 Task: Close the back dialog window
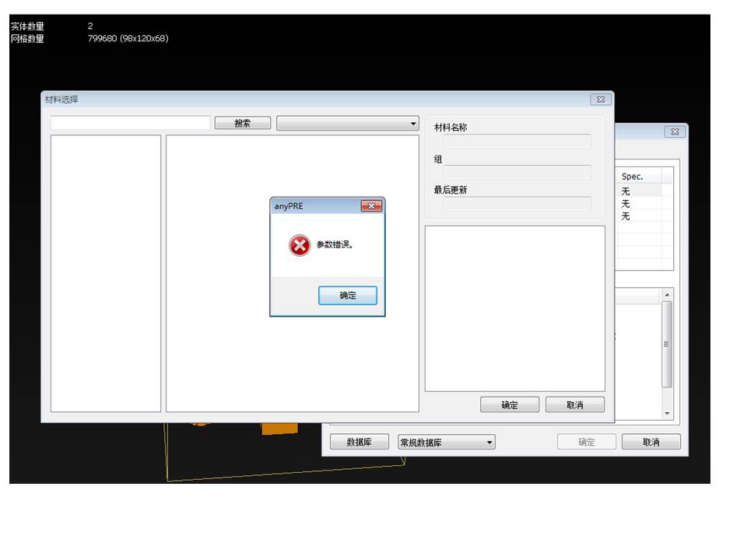(x=675, y=132)
